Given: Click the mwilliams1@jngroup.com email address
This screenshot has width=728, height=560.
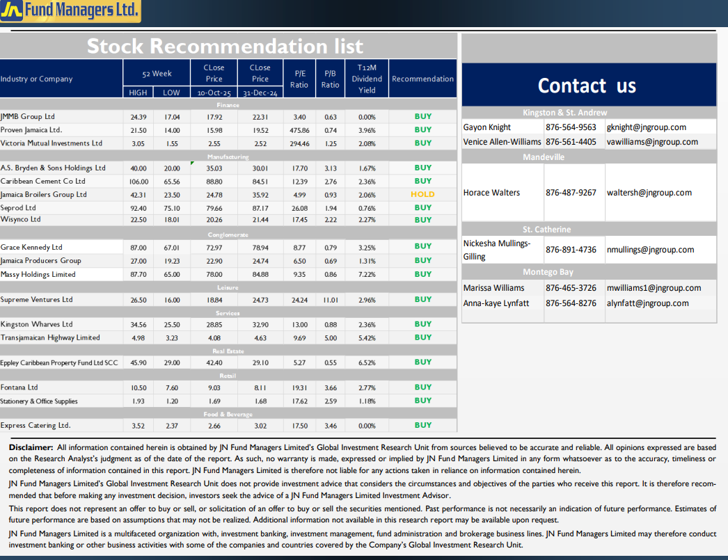Looking at the screenshot, I should tap(654, 288).
